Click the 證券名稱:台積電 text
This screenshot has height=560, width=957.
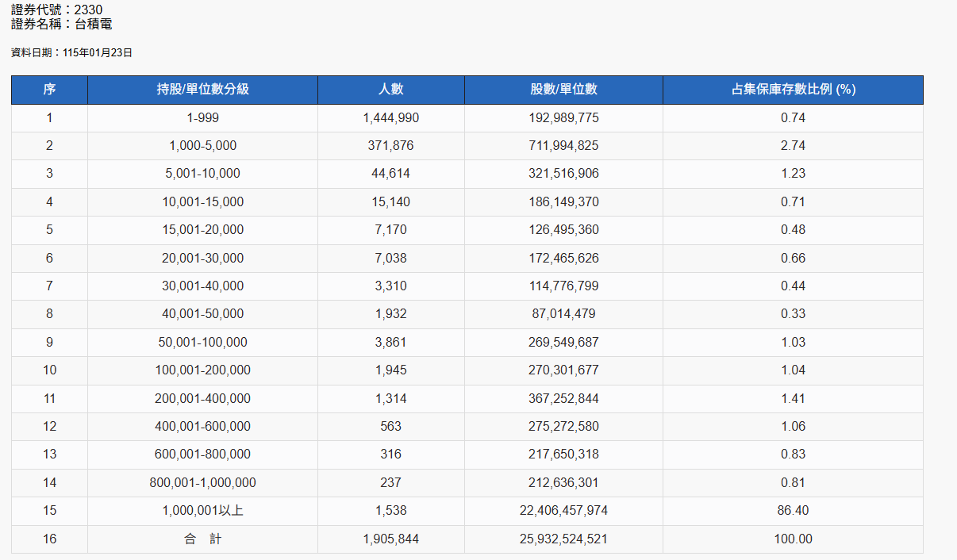click(x=62, y=25)
